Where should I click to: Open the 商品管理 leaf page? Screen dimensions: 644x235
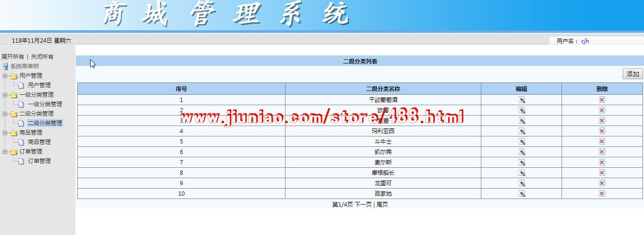[39, 142]
